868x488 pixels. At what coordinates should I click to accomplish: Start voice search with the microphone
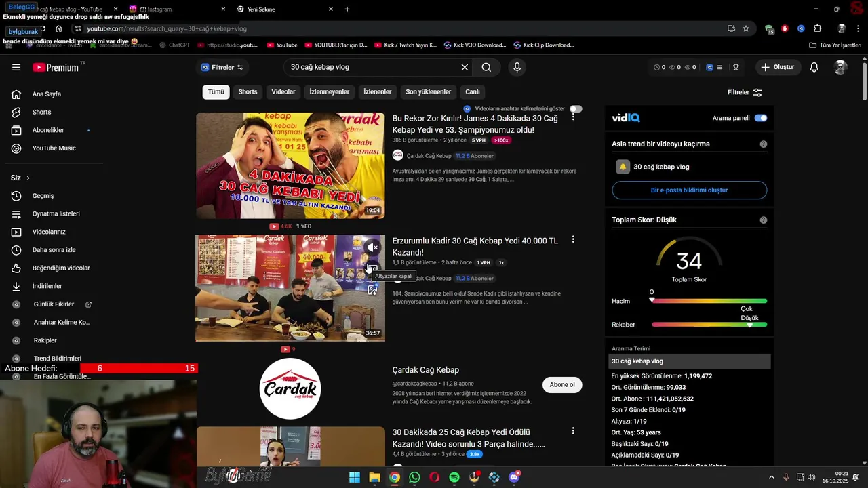coord(517,67)
